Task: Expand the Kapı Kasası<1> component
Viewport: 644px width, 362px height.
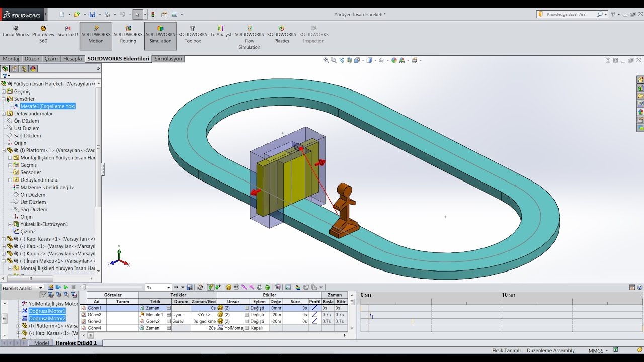Action: click(x=4, y=239)
